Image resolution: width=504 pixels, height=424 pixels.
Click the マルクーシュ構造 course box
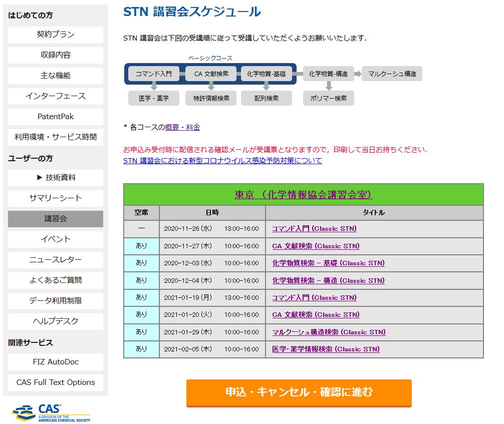coord(392,74)
